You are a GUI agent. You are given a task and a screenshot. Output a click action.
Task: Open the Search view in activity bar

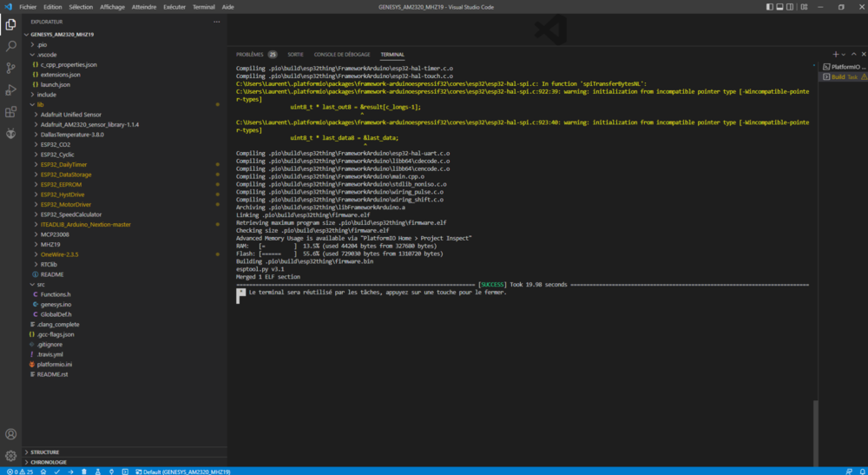point(10,46)
